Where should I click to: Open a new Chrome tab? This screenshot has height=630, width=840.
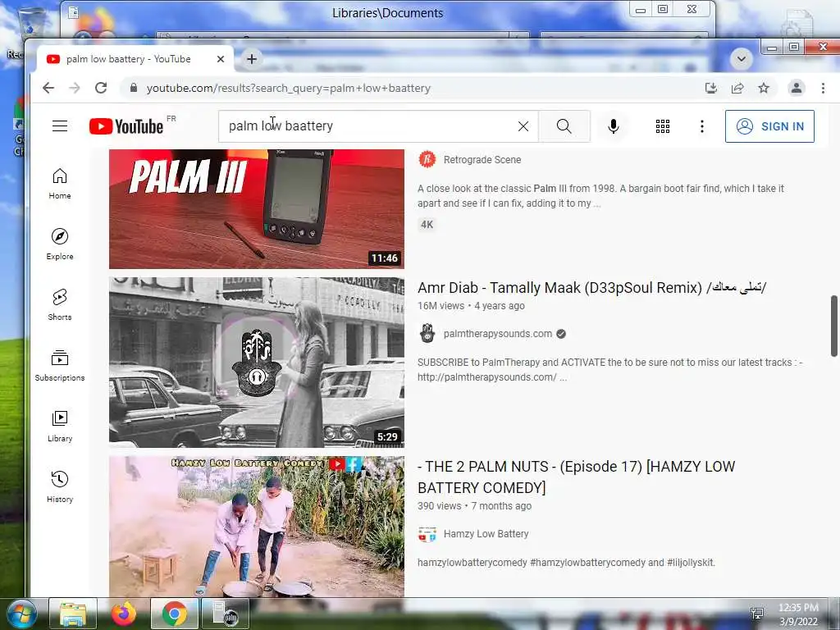[251, 59]
